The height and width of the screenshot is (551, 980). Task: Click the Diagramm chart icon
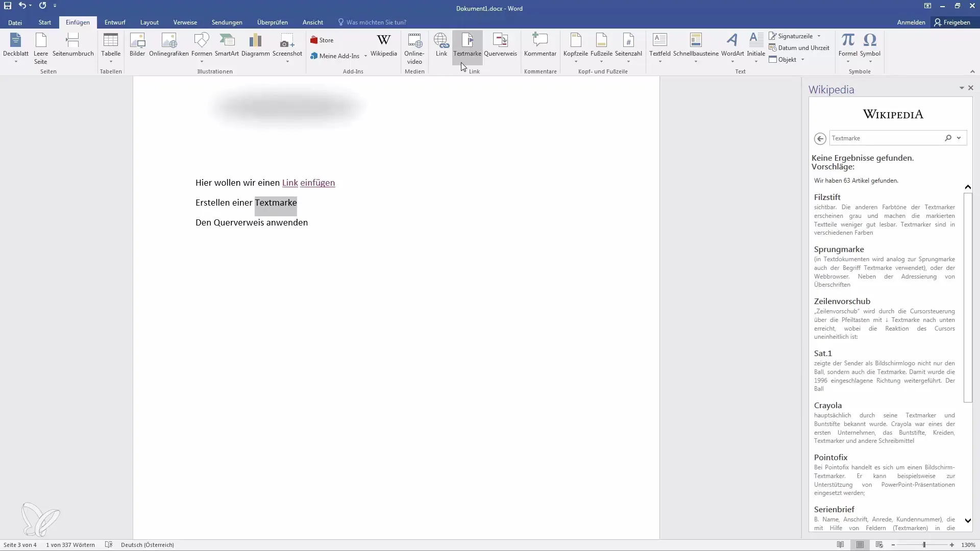[x=255, y=45]
